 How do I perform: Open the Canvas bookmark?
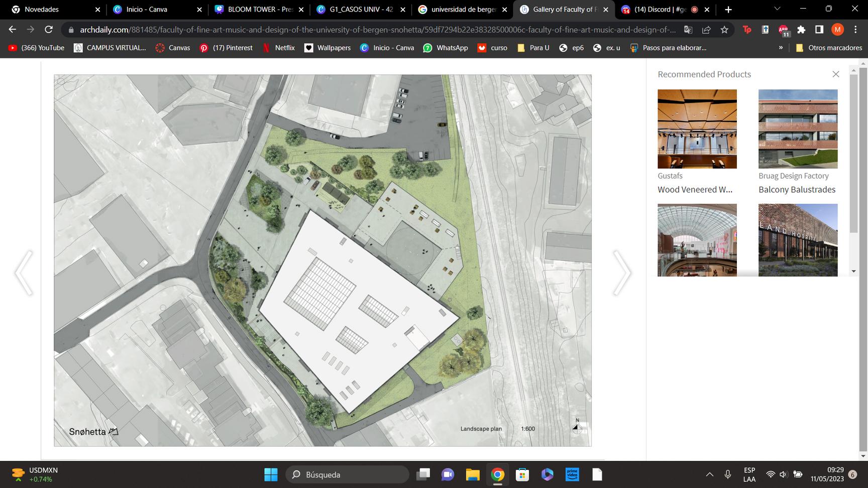[x=173, y=48]
